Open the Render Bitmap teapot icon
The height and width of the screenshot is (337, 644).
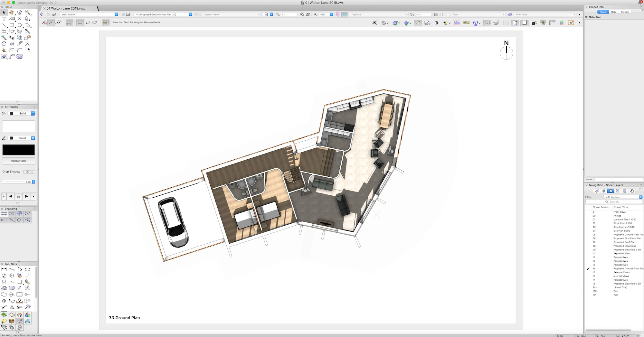click(x=497, y=23)
